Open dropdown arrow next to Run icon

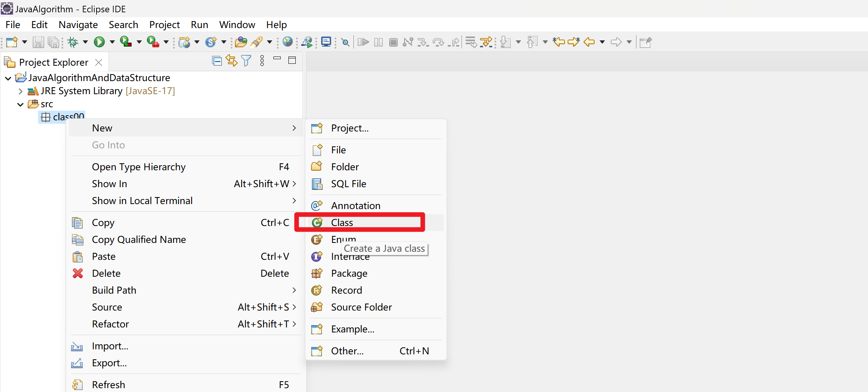(x=112, y=42)
